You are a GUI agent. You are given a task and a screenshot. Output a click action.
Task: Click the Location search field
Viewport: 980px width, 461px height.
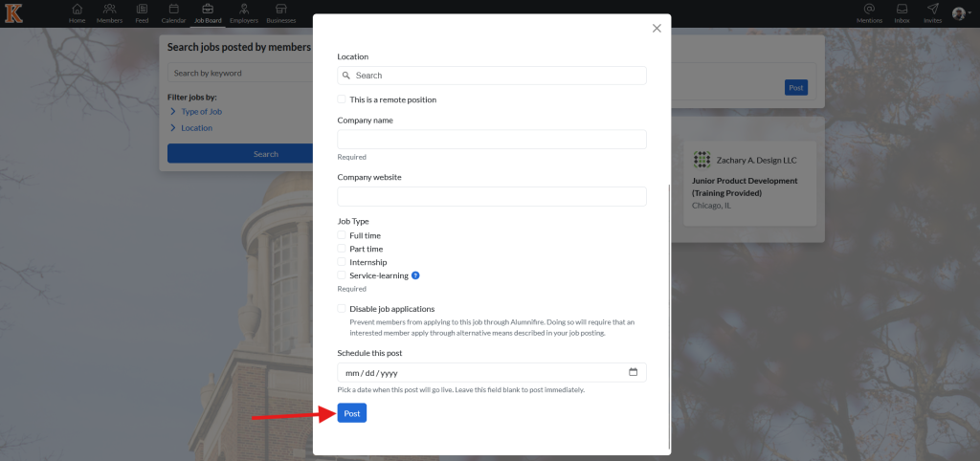pos(492,76)
